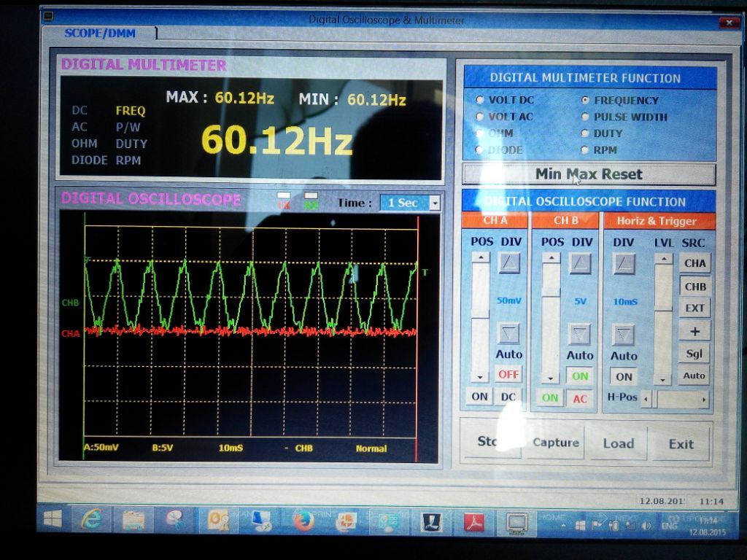Choose the RPM measurement option
This screenshot has width=747, height=560.
tap(586, 150)
